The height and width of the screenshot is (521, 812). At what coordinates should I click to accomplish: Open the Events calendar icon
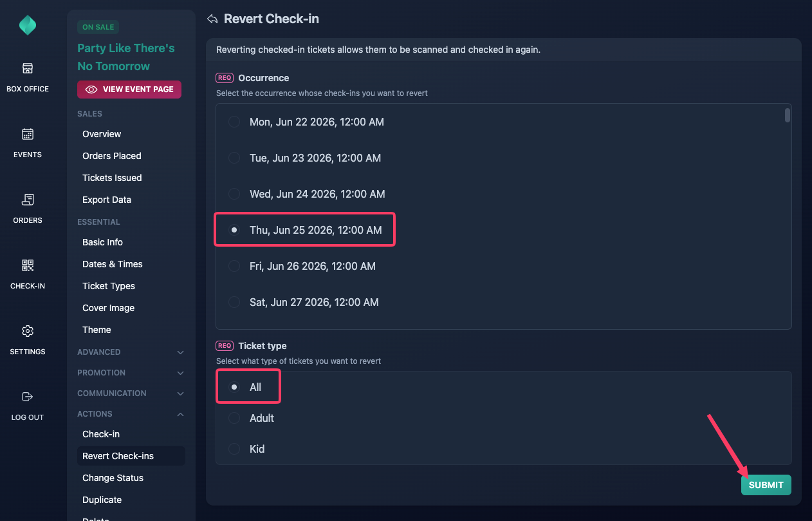(x=28, y=134)
